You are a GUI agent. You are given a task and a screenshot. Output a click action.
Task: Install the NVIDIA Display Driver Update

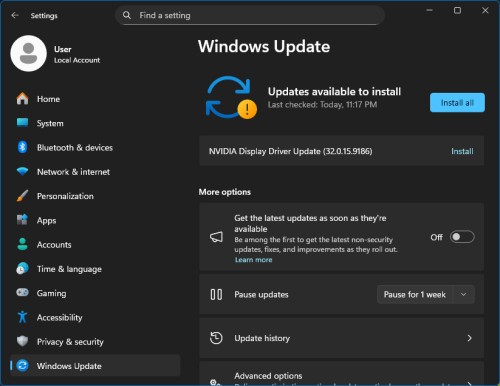click(462, 151)
